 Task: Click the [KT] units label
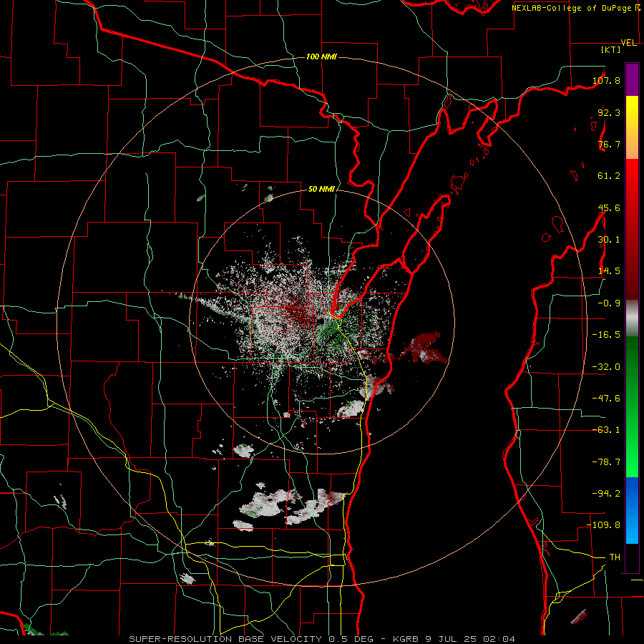click(x=611, y=49)
